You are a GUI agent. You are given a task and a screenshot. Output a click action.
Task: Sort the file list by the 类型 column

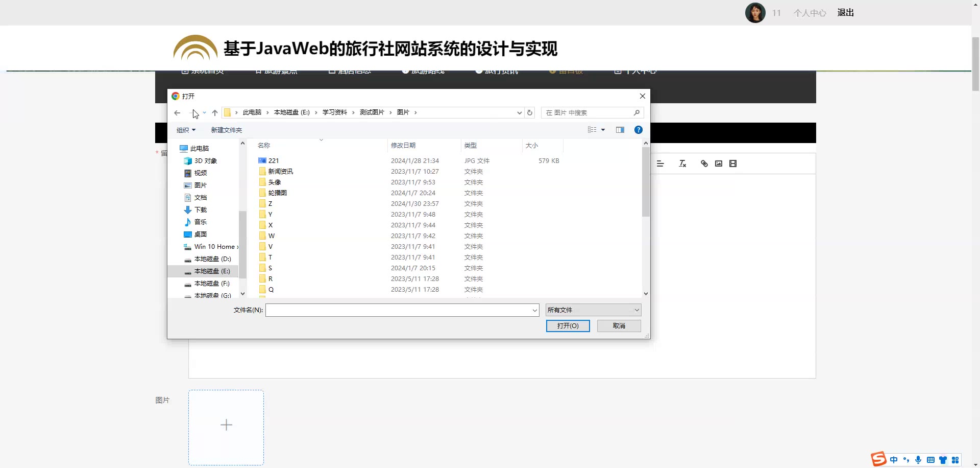(x=471, y=146)
